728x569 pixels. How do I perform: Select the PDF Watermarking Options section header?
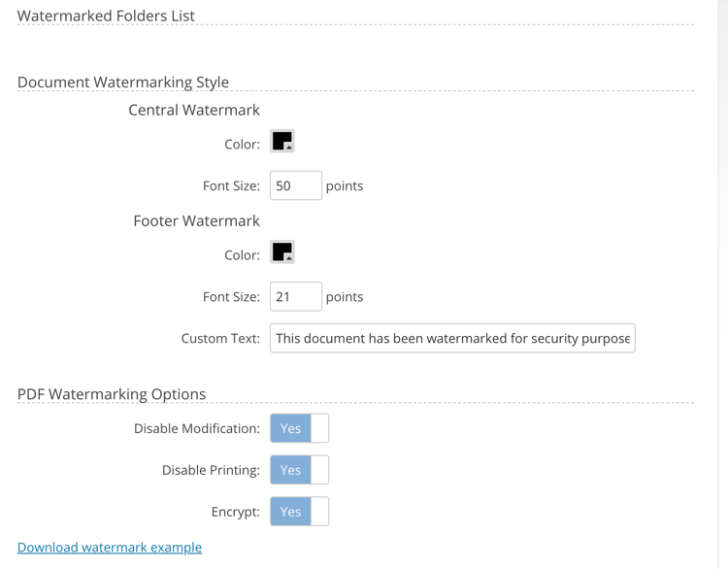(x=112, y=394)
